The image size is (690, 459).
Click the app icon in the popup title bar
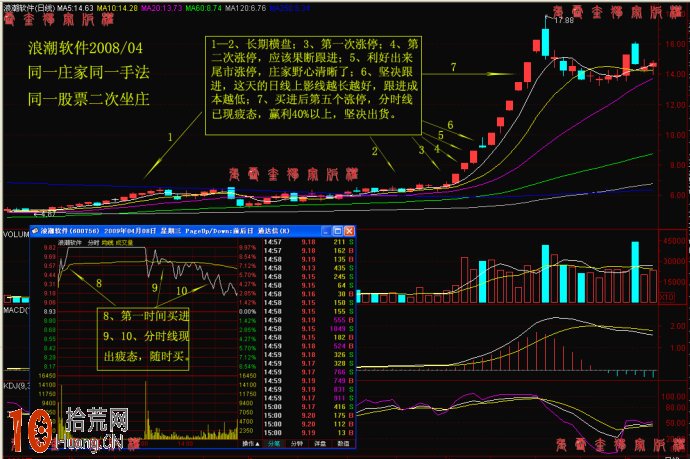[35, 231]
